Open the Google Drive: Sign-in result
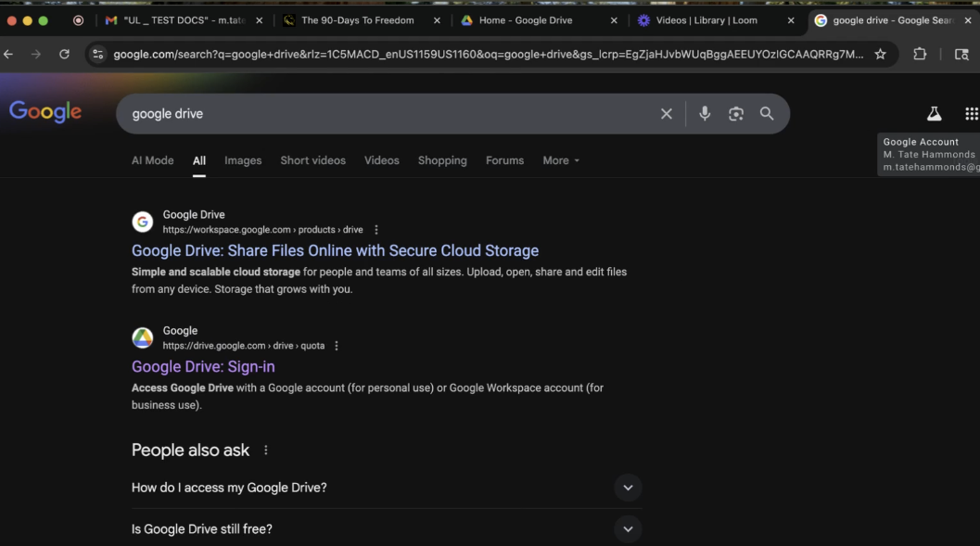980x546 pixels. [203, 367]
